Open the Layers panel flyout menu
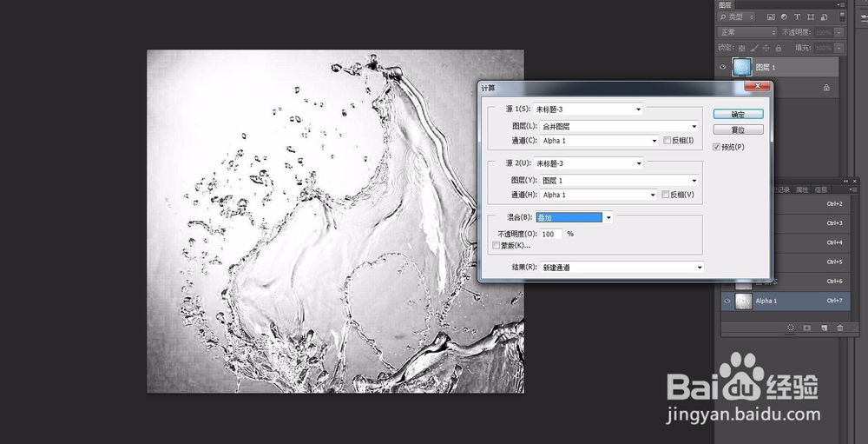The image size is (868, 444). [841, 4]
